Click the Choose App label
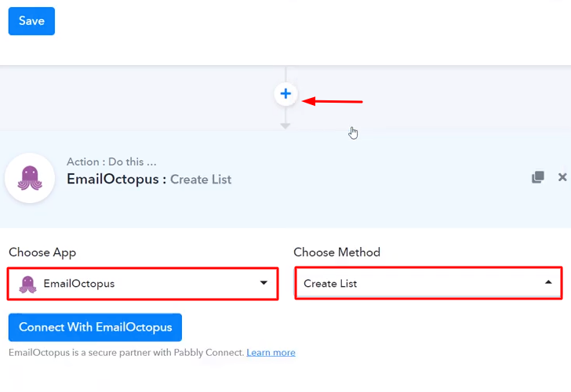 point(42,252)
